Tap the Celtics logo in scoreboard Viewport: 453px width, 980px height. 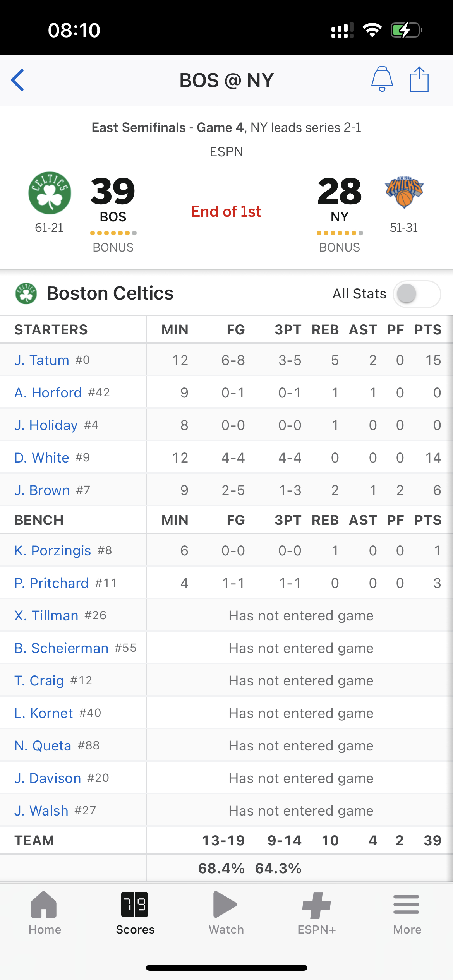click(50, 193)
